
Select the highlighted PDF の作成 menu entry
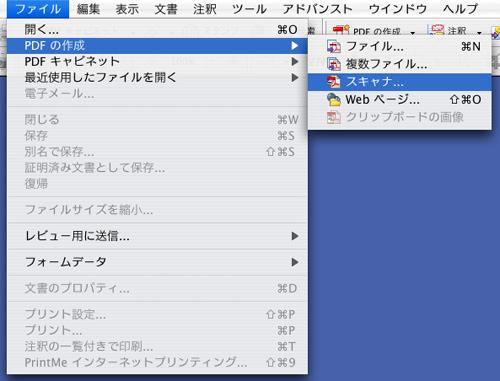157,46
